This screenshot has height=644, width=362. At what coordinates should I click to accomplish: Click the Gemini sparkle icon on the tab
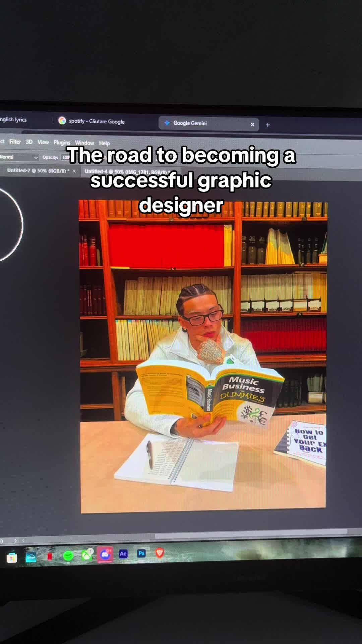(167, 123)
